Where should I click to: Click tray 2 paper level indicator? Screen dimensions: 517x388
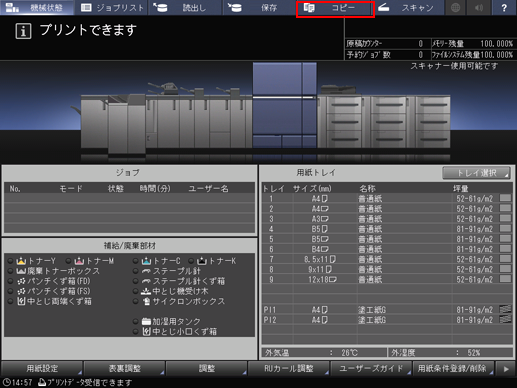click(505, 208)
